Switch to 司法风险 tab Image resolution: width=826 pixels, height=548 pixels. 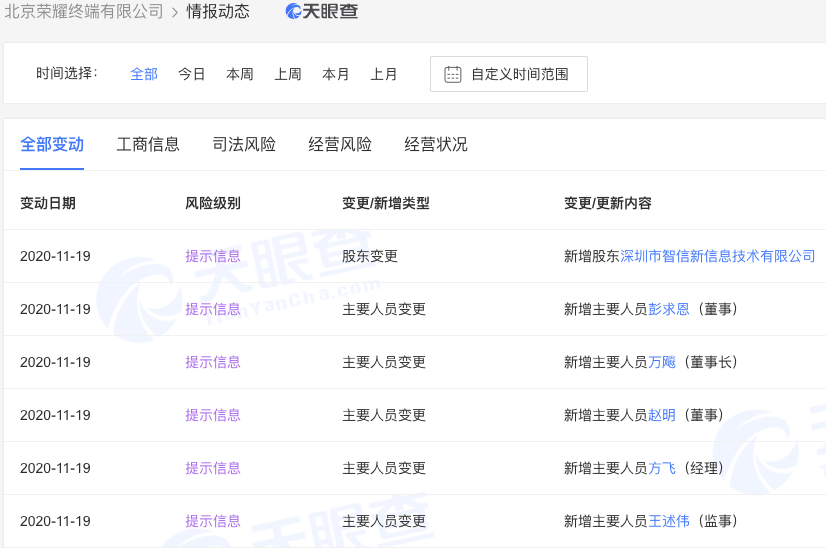(x=244, y=144)
